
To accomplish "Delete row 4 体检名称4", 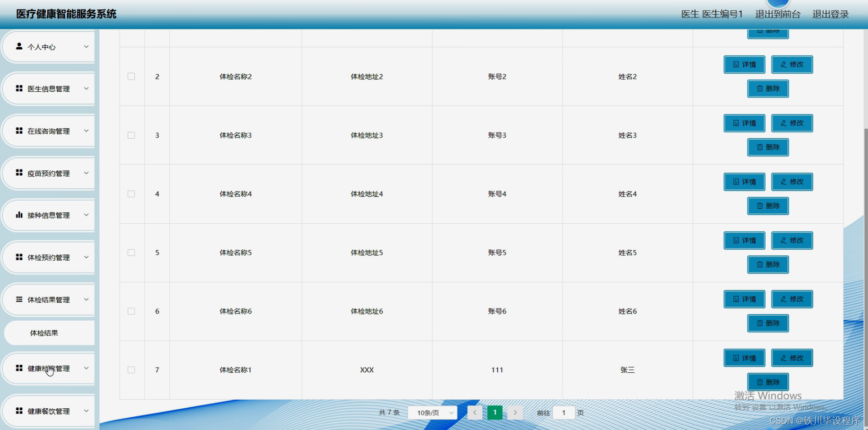I will coord(768,206).
